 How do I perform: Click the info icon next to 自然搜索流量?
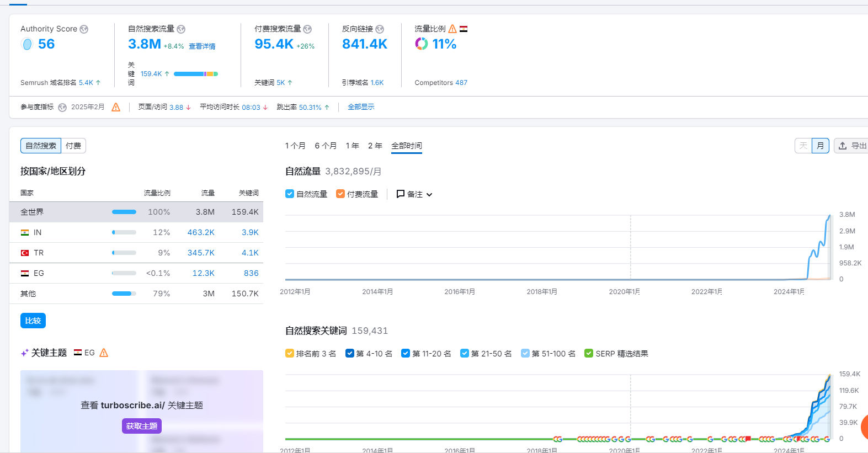coord(181,29)
